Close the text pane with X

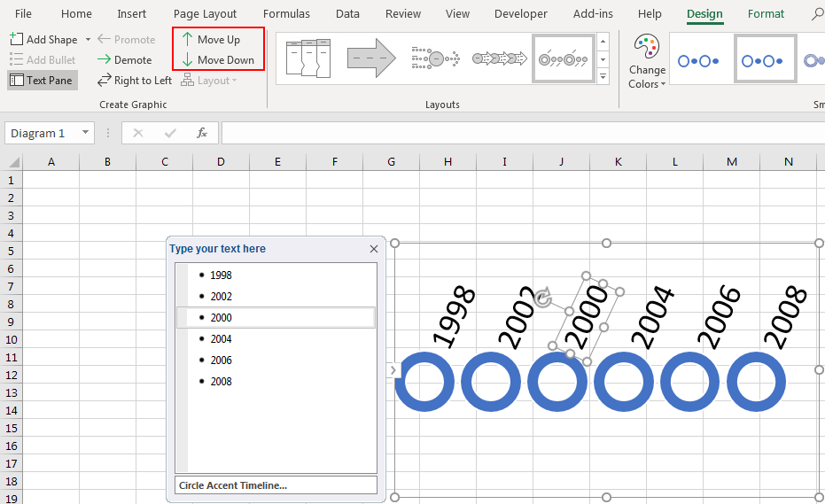pos(374,249)
